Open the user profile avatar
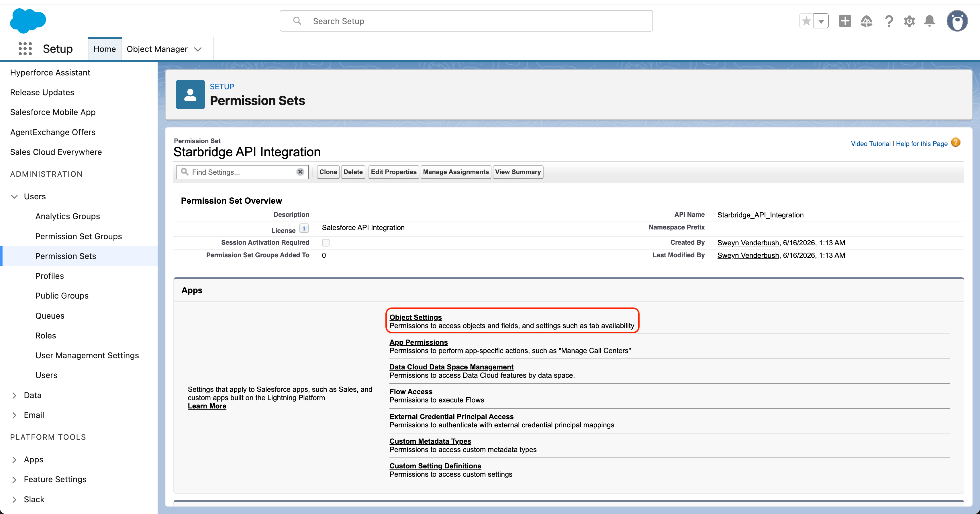This screenshot has width=980, height=514. point(957,21)
